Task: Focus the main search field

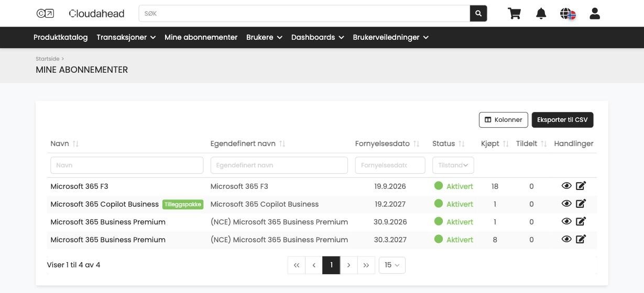Action: click(x=304, y=14)
